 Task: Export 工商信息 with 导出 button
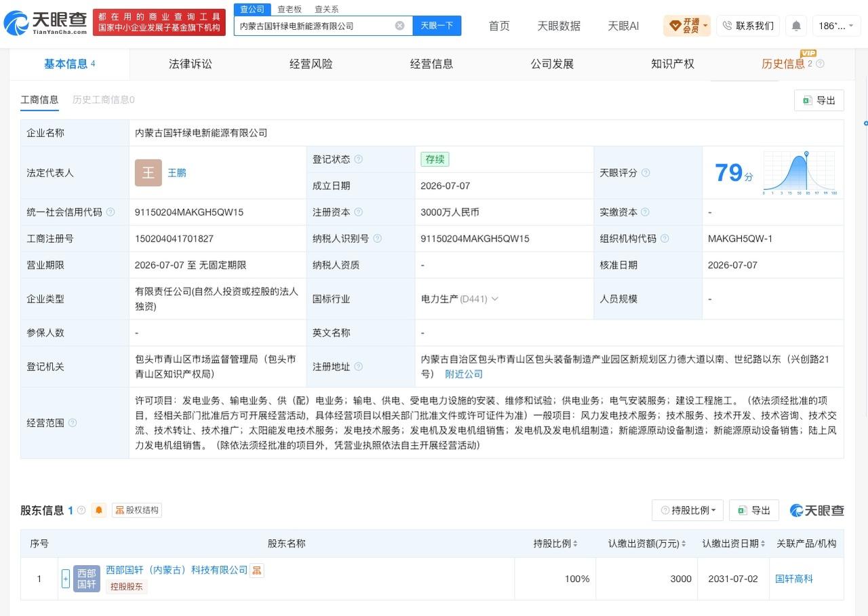click(819, 100)
